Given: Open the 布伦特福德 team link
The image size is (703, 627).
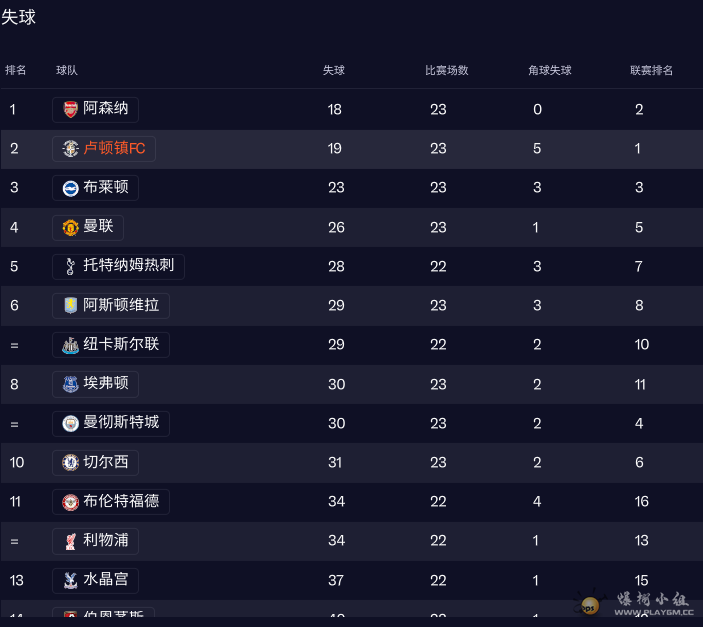Looking at the screenshot, I should [x=120, y=501].
